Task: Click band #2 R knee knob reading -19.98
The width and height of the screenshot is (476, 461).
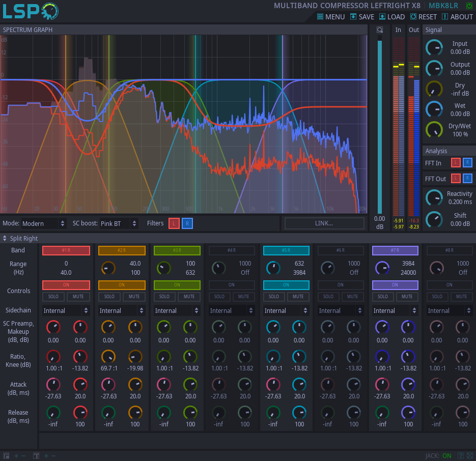Action: click(x=135, y=357)
